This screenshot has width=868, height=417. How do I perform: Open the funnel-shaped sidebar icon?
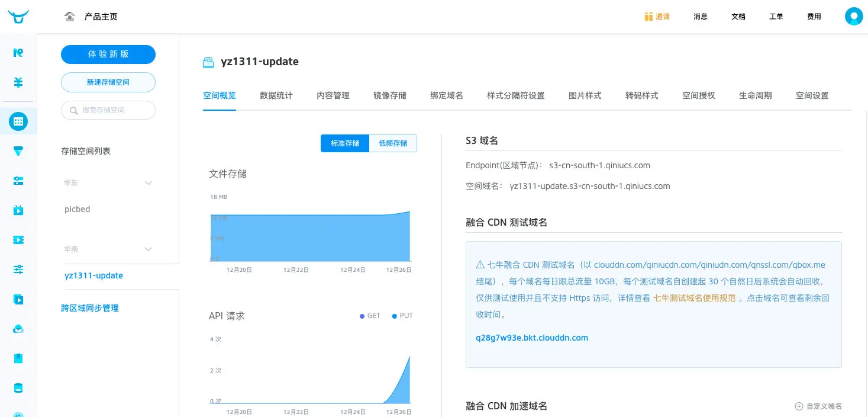pyautogui.click(x=18, y=151)
